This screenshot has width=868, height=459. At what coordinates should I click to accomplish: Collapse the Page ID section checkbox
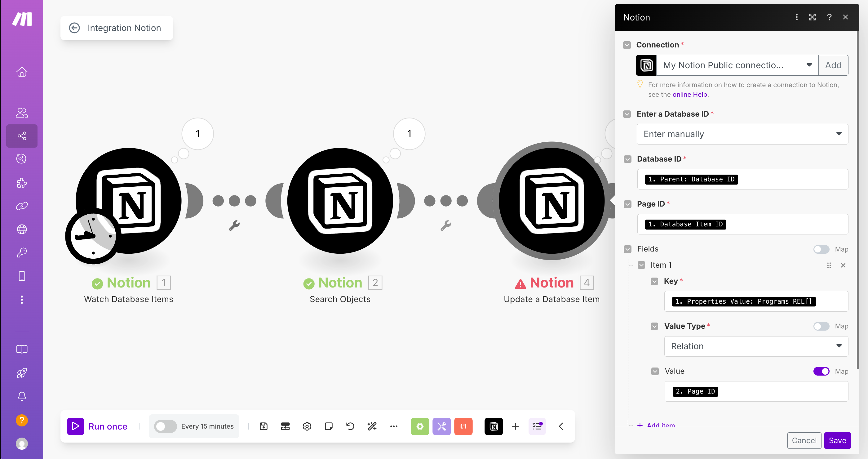click(x=627, y=204)
